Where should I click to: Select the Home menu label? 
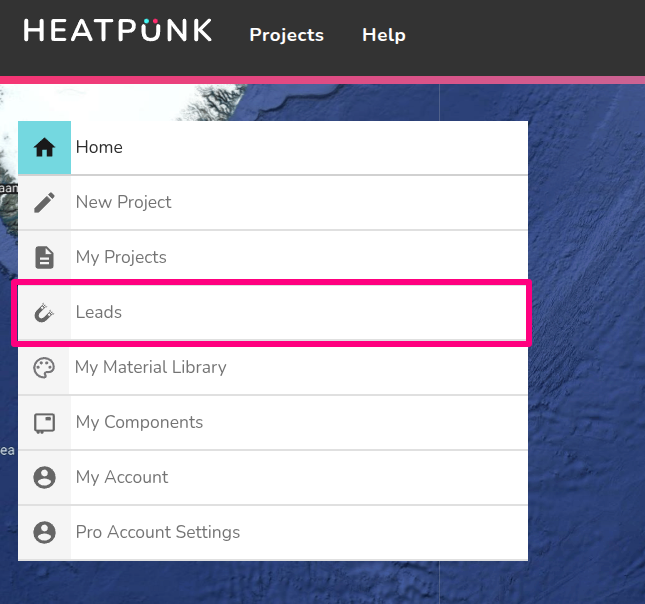click(x=99, y=147)
